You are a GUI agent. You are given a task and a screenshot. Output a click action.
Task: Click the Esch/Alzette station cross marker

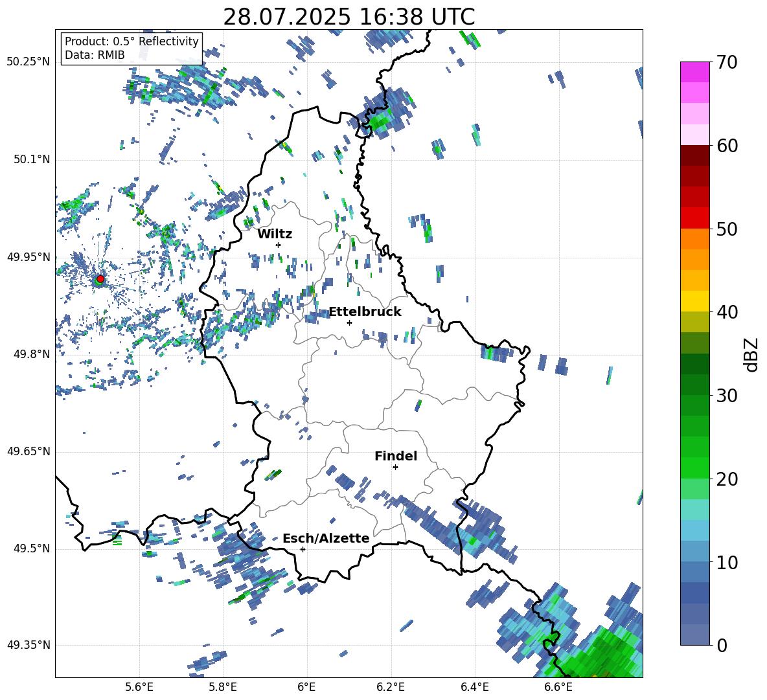tap(303, 549)
